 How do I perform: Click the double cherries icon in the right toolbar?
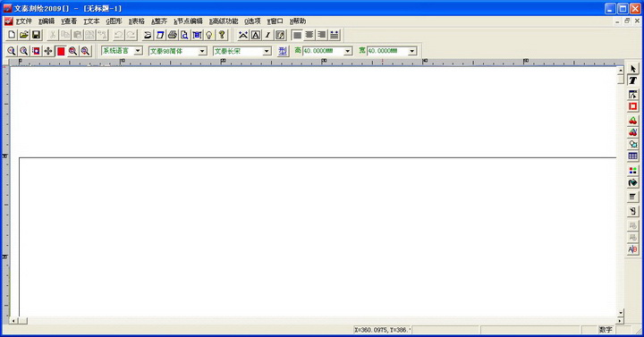[633, 132]
